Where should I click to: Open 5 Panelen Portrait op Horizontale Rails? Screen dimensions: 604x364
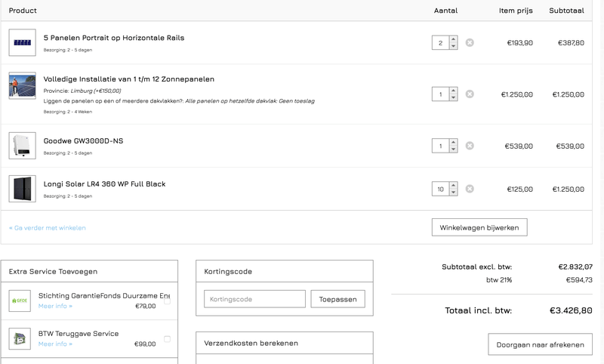pos(114,38)
